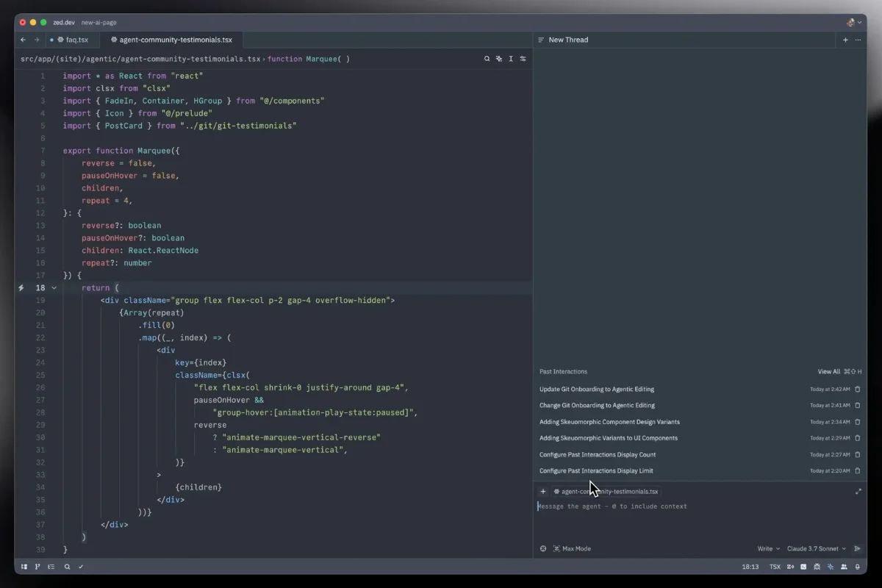
Task: Open the agent panel ellipsis menu
Action: click(x=858, y=40)
